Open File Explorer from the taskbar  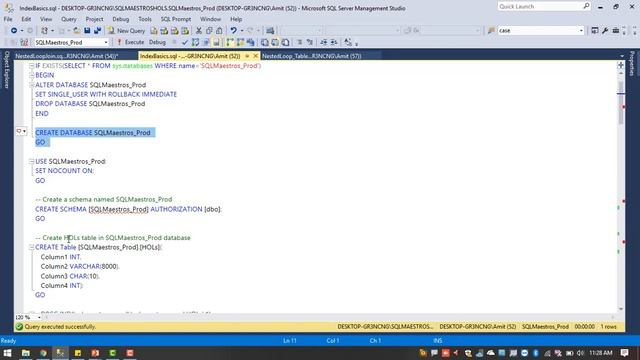pyautogui.click(x=26, y=353)
